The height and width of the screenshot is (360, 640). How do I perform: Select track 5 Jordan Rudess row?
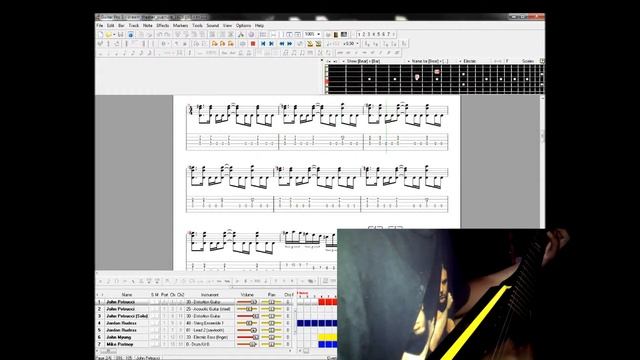[121, 330]
